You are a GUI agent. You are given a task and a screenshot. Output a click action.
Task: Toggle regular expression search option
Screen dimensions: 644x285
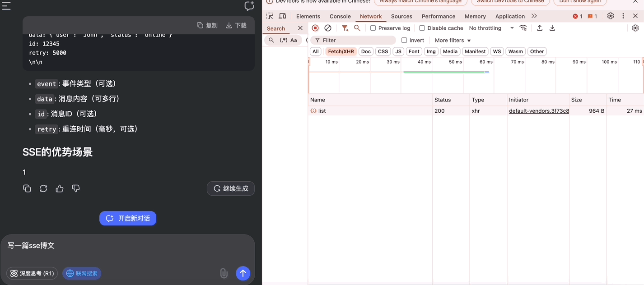tap(284, 40)
